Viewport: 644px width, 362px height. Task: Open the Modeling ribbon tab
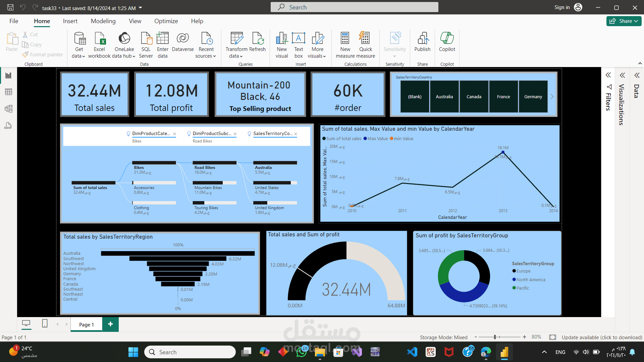103,21
